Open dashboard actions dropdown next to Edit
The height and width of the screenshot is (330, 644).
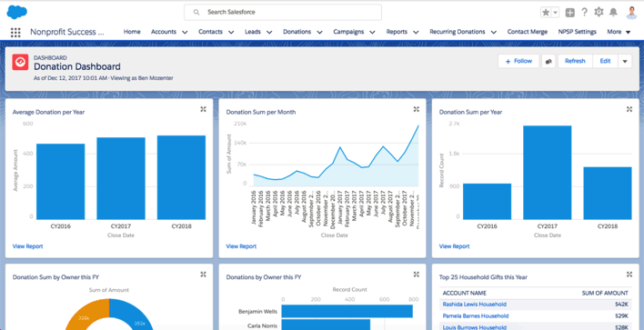[x=625, y=61]
